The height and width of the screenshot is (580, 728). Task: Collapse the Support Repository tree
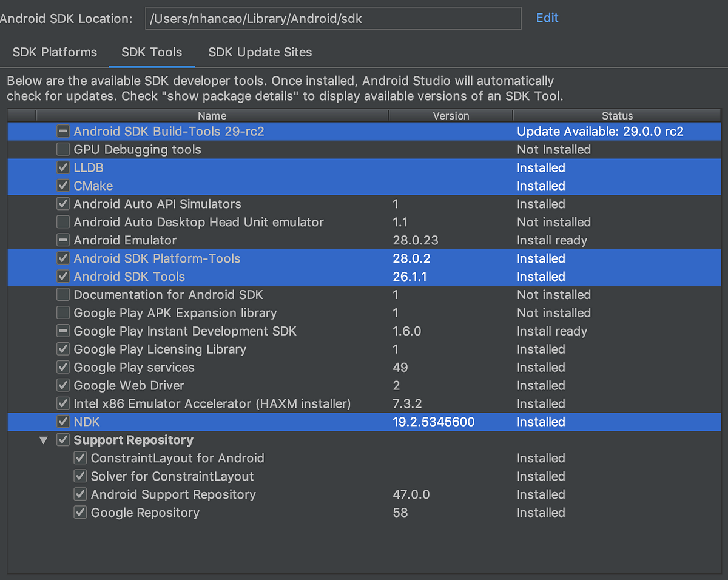point(43,440)
